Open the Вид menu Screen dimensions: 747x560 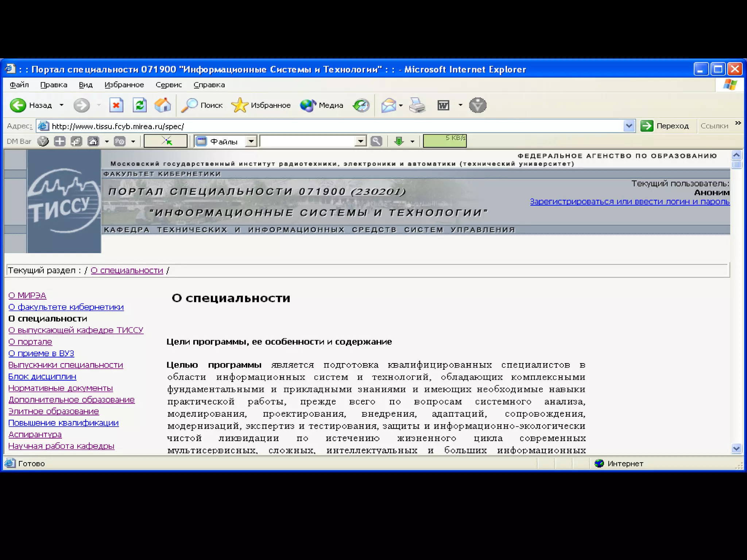86,85
